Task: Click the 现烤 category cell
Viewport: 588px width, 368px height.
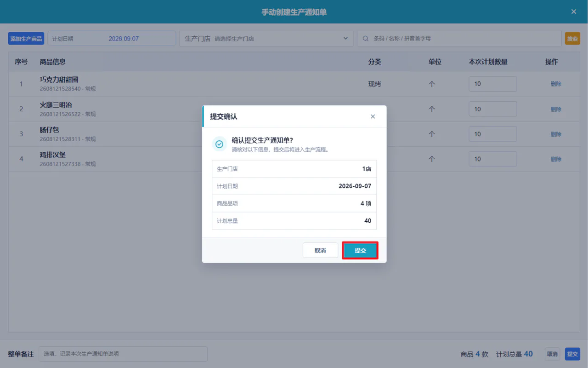Action: click(x=375, y=84)
